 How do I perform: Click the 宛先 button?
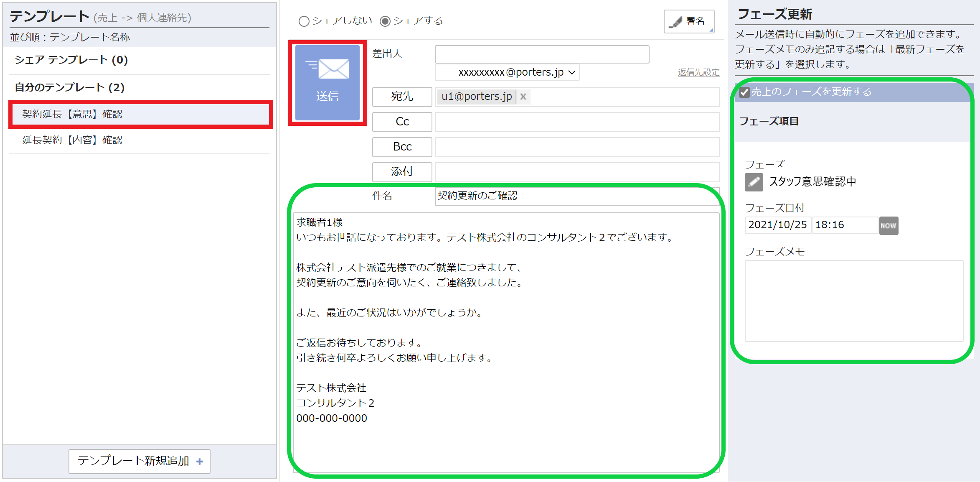(402, 97)
